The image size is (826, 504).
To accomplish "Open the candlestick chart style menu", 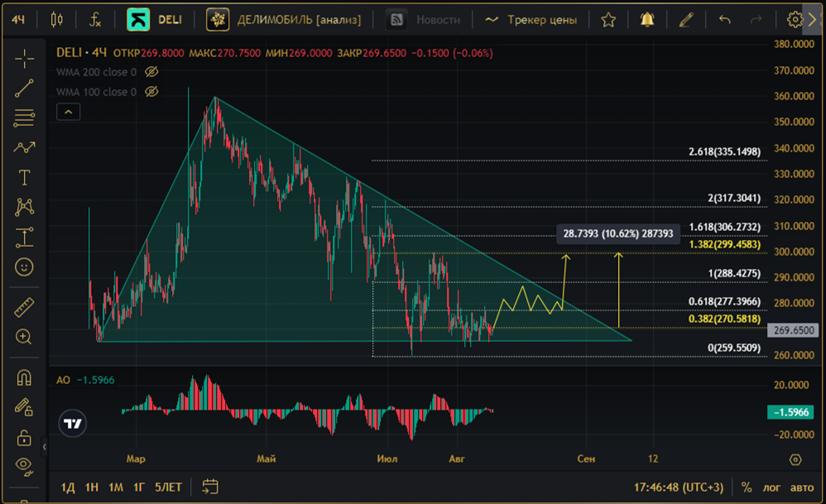I will click(56, 20).
